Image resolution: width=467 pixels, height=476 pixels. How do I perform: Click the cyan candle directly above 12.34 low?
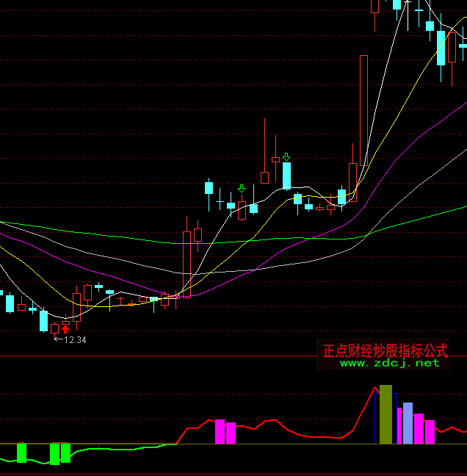43,321
